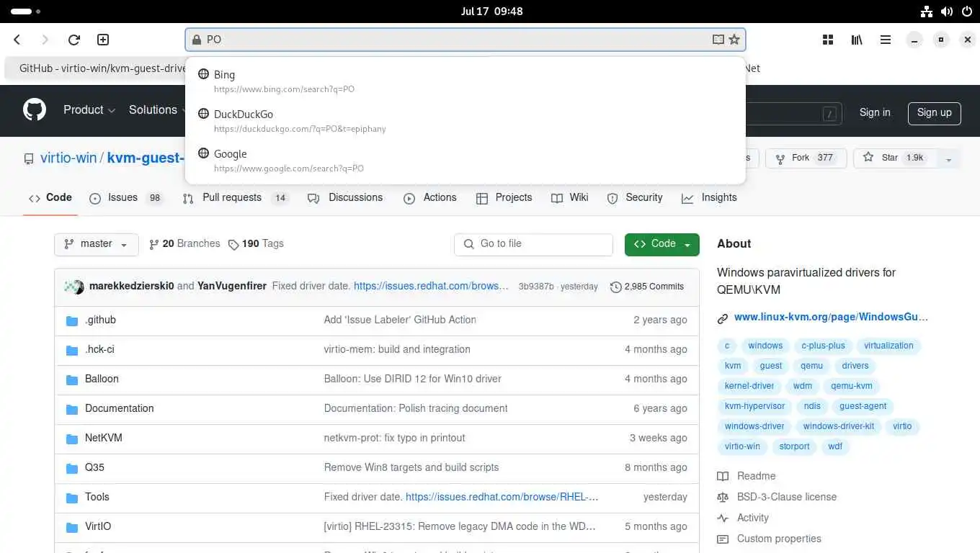980x553 pixels.
Task: Open the master branch dropdown
Action: coord(96,244)
